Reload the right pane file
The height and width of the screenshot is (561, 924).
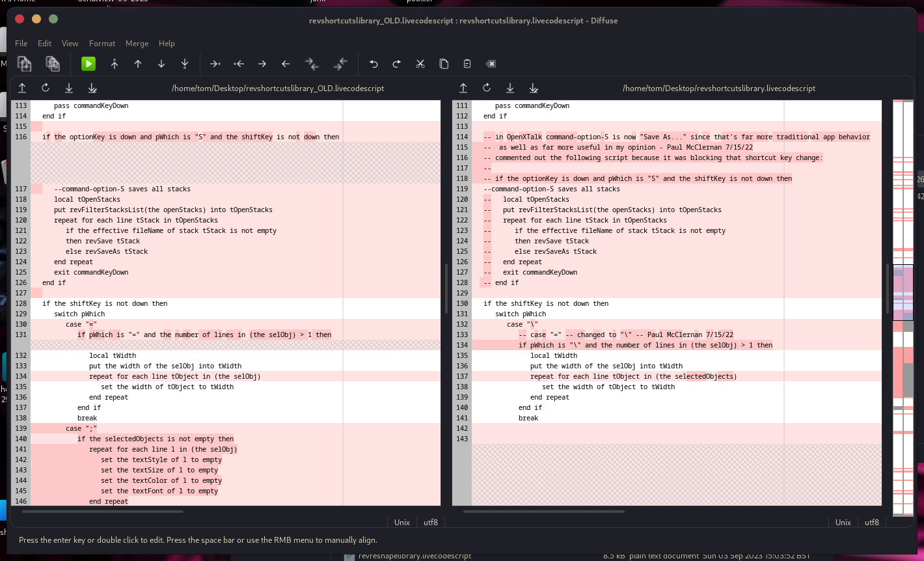point(487,88)
